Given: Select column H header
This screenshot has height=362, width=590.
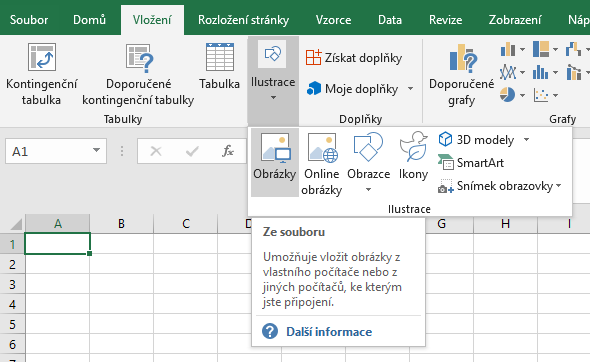Looking at the screenshot, I should [505, 224].
